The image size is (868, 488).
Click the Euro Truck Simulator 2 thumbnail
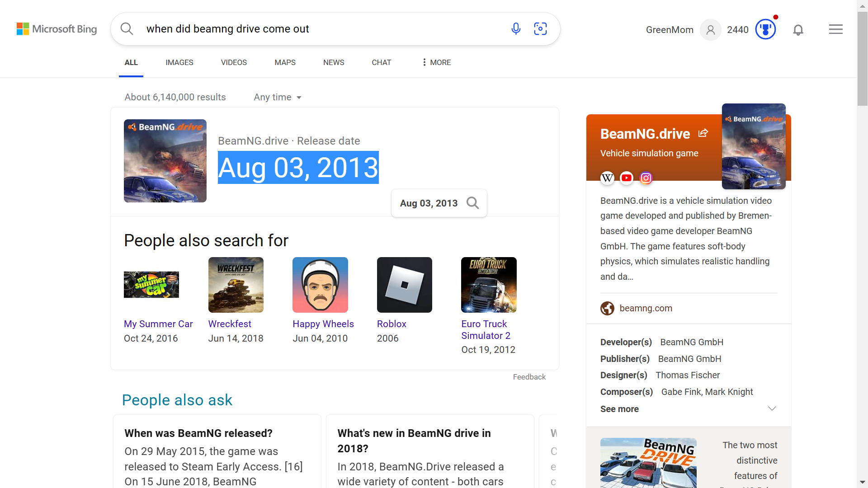pyautogui.click(x=489, y=285)
